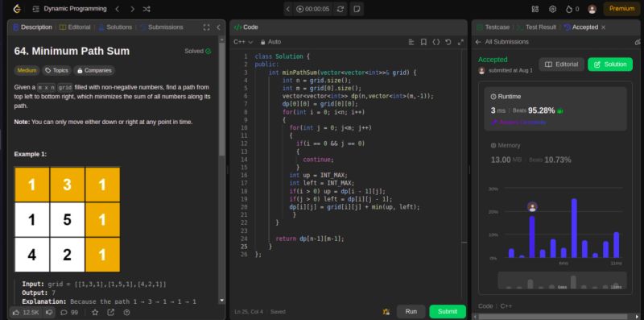The image size is (644, 320).
Task: Click the bookmark icon in code toolbar
Action: [x=423, y=42]
